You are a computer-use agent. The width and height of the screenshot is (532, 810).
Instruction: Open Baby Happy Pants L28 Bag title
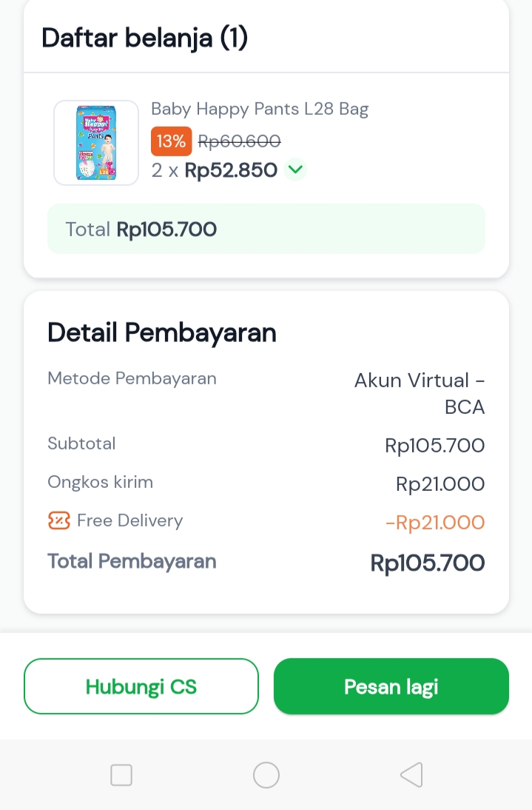pyautogui.click(x=260, y=110)
